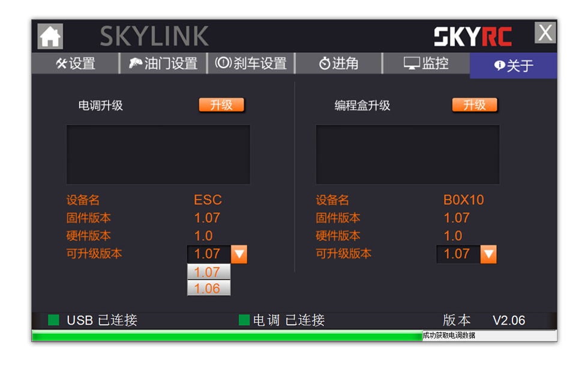This screenshot has width=588, height=369.
Task: Collapse the ESC 可升级版本 dropdown arrow
Action: [239, 254]
